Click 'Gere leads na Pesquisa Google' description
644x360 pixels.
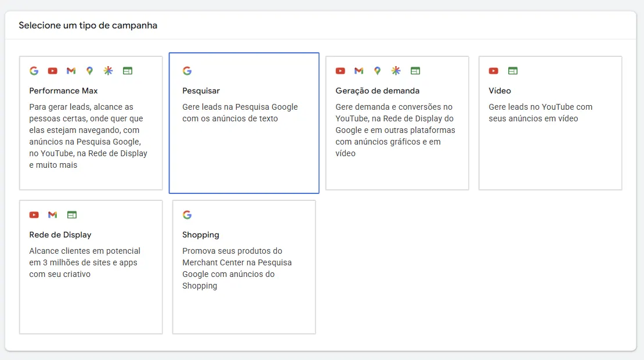pos(240,113)
